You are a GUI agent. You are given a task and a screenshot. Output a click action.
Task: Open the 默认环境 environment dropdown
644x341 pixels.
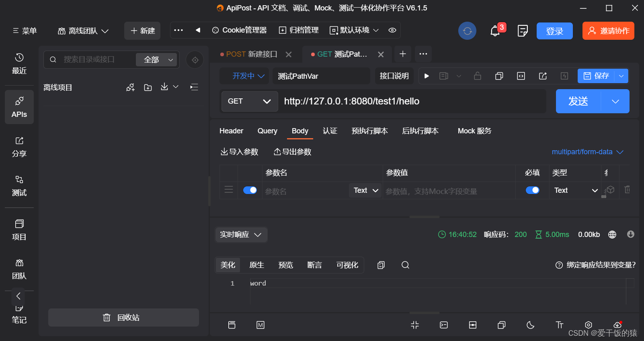tap(354, 30)
